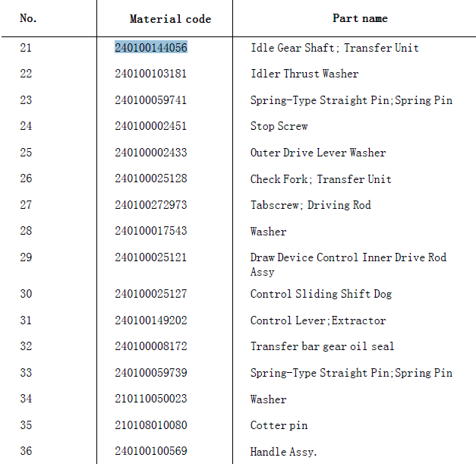Select material code 240100149202
This screenshot has width=476, height=464.
pos(151,320)
